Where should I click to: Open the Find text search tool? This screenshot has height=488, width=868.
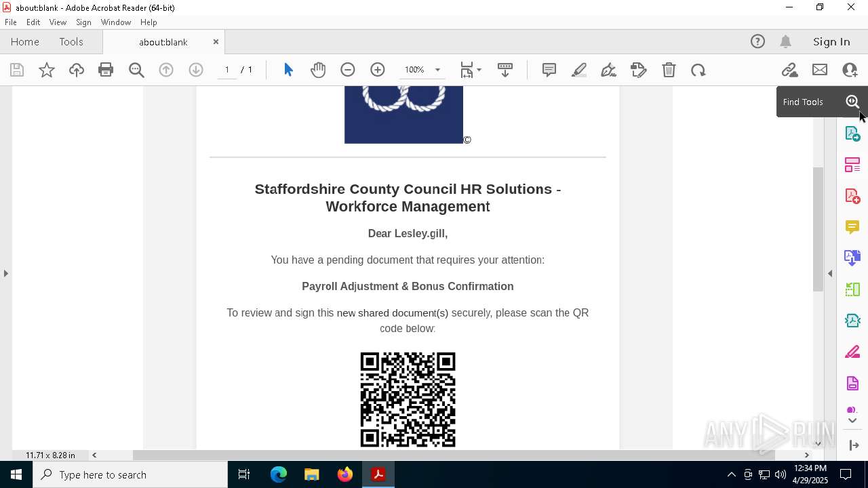136,70
